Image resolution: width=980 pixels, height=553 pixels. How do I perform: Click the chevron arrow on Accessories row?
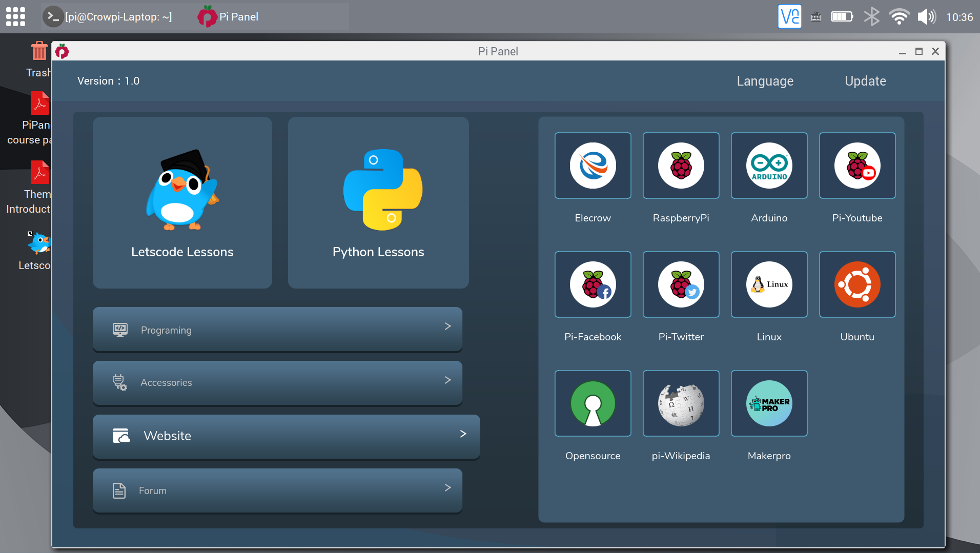click(447, 380)
